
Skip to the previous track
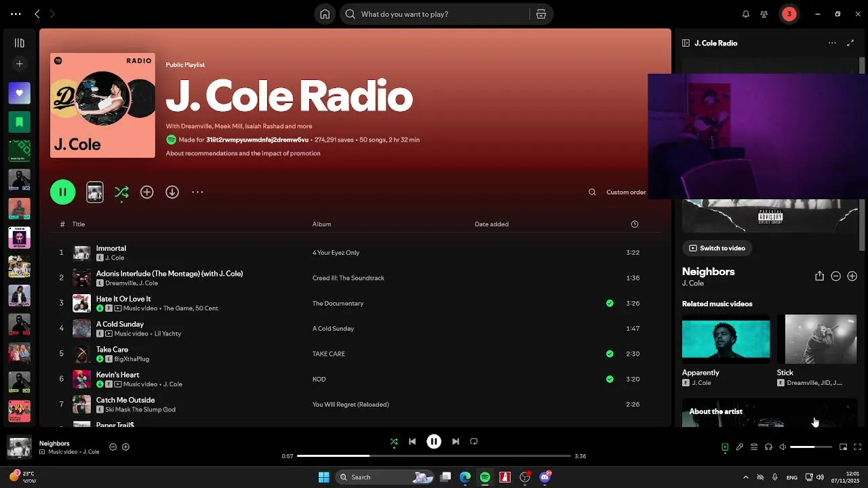412,441
